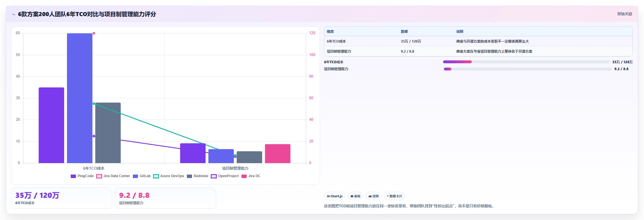Click the 6年TCO成本 x-axis label

pos(94,169)
